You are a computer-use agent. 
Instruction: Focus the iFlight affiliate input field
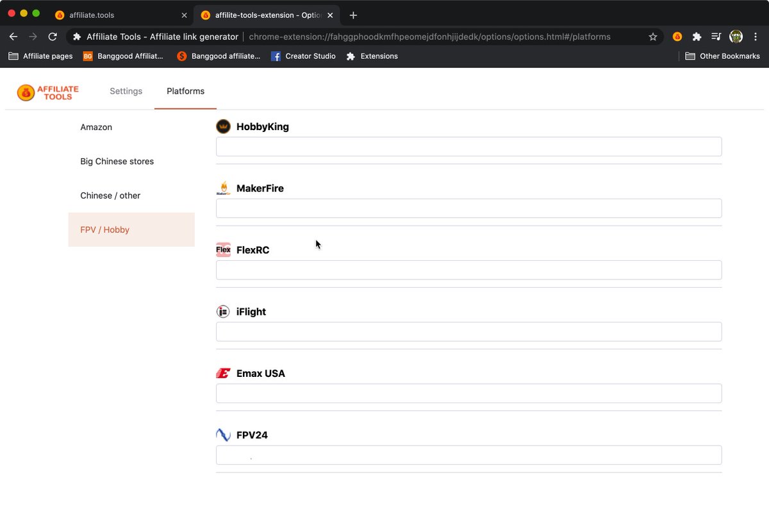point(468,331)
